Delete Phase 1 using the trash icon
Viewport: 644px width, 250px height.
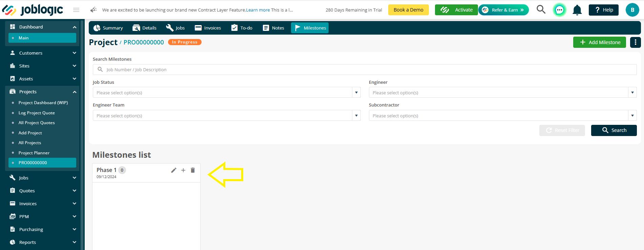click(x=193, y=170)
